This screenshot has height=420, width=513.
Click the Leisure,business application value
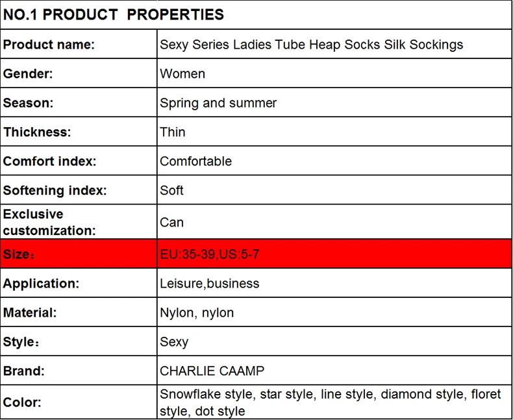[209, 283]
